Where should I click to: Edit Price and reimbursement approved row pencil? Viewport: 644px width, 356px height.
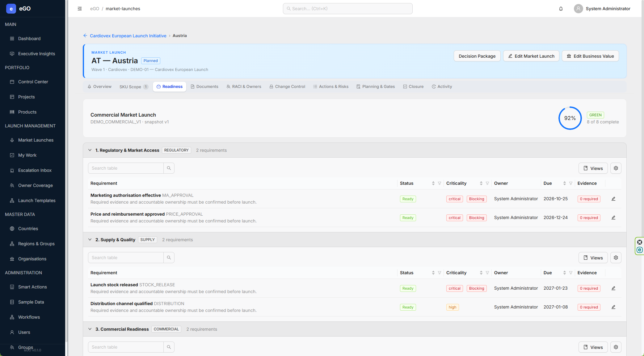point(613,218)
